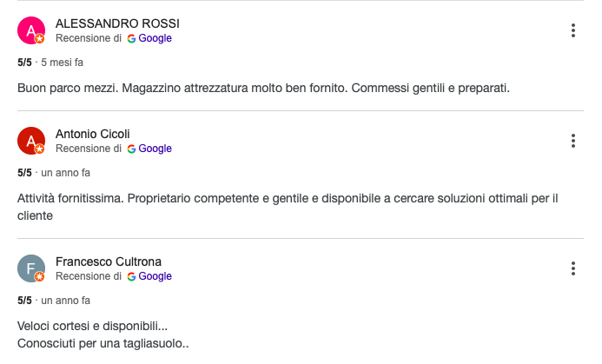Open options menu for Antonio Cicoli review
The image size is (602, 364).
572,141
